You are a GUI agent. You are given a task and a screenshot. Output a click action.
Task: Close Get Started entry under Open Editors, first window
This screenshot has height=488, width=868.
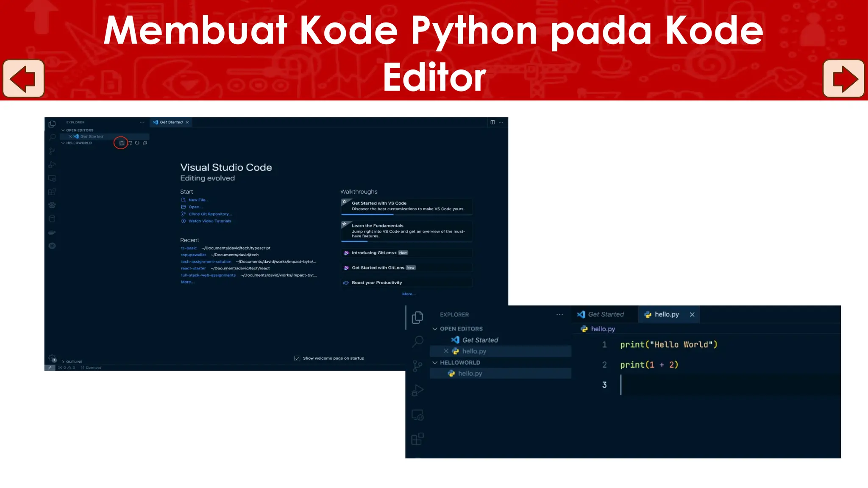coord(70,136)
